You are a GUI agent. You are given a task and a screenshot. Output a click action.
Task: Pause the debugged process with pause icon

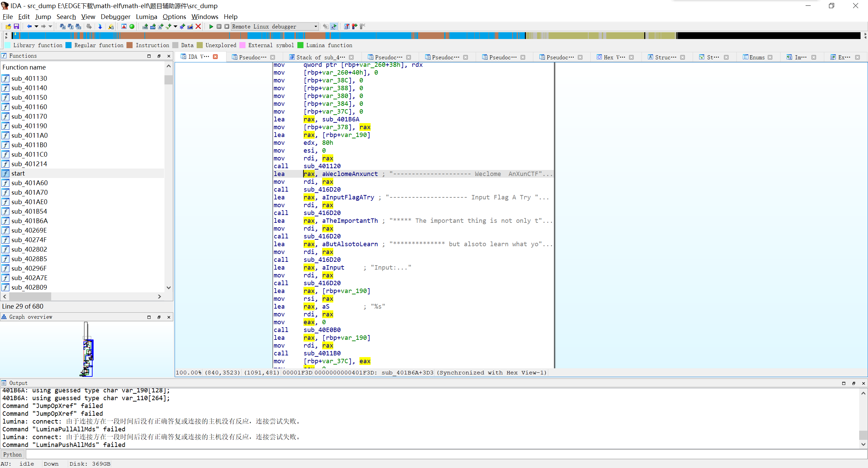click(219, 26)
